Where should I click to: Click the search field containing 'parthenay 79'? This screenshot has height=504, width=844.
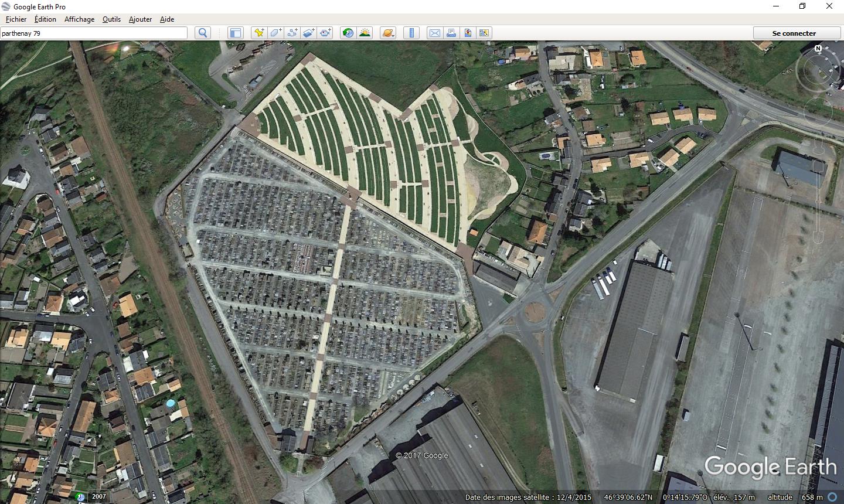click(94, 33)
